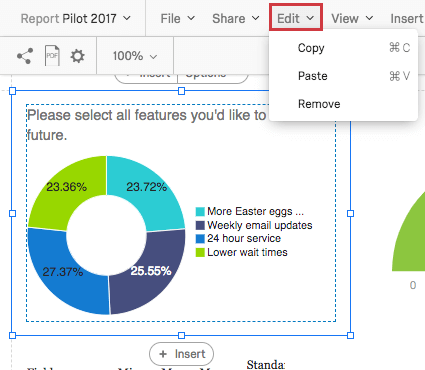This screenshot has height=370, width=425.
Task: Choose Remove from Edit menu
Action: click(343, 104)
